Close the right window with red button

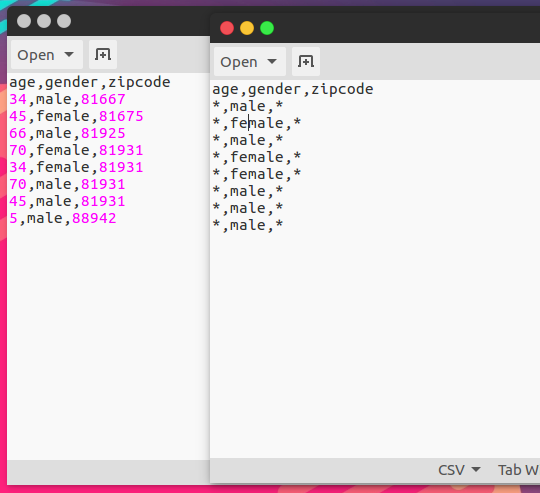pos(227,28)
